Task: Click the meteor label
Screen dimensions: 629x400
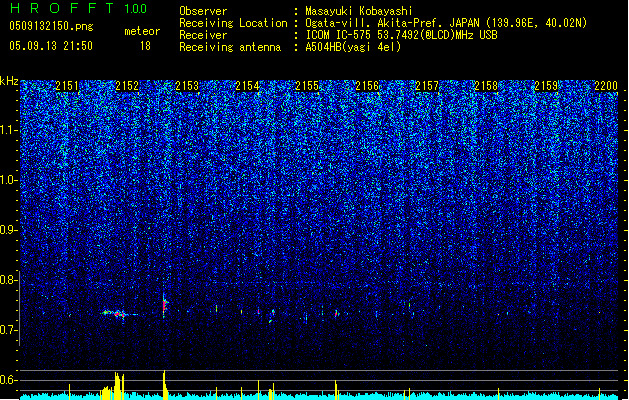Action: (x=142, y=31)
